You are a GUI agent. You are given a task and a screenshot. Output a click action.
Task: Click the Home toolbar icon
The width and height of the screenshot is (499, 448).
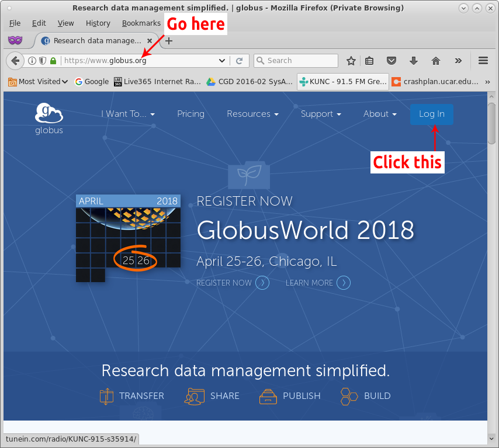pyautogui.click(x=435, y=61)
